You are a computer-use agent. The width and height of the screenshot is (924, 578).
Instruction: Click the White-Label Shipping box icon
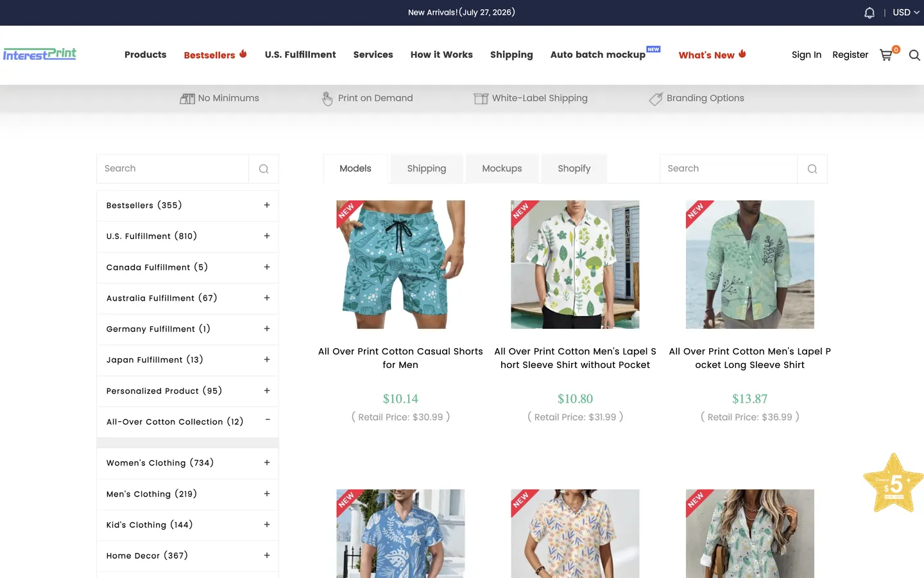coord(481,98)
